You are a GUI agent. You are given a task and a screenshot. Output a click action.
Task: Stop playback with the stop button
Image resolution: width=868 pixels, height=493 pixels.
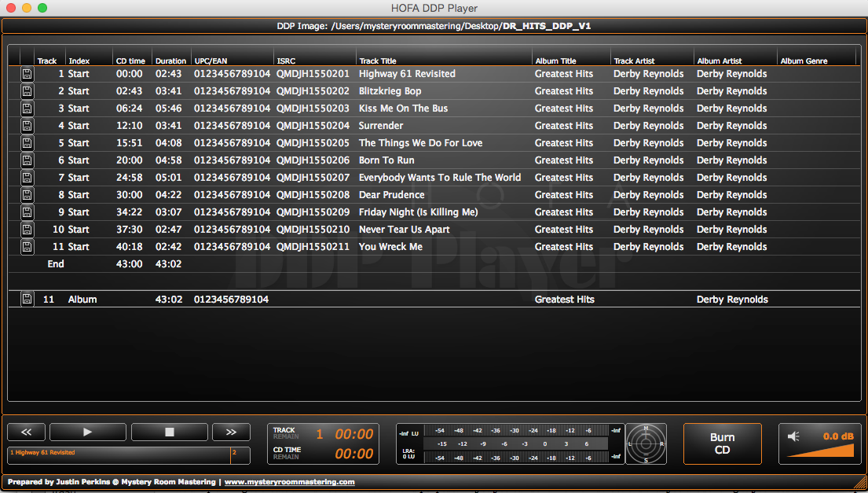[x=170, y=432]
